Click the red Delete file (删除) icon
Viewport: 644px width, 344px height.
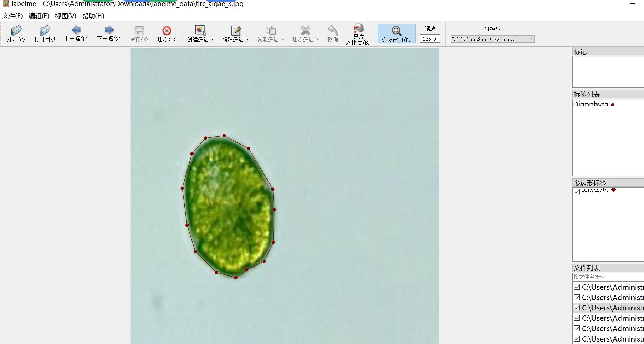[x=166, y=34]
